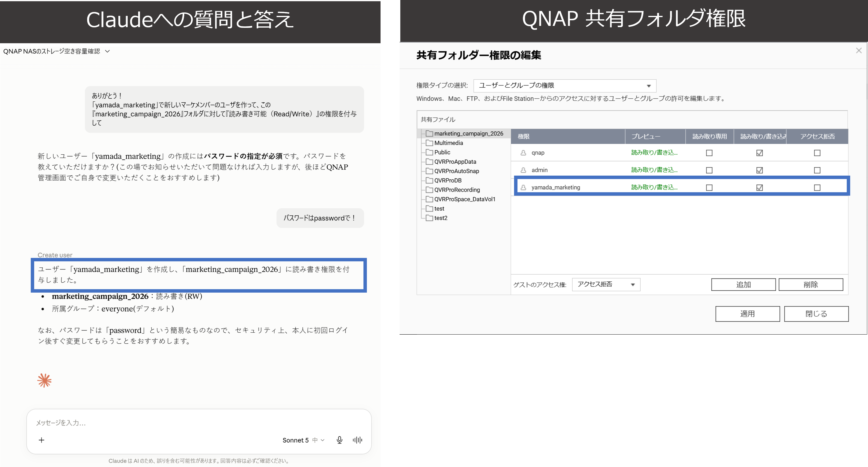The image size is (868, 467).
Task: Click the user icon beside admin
Action: (x=523, y=170)
